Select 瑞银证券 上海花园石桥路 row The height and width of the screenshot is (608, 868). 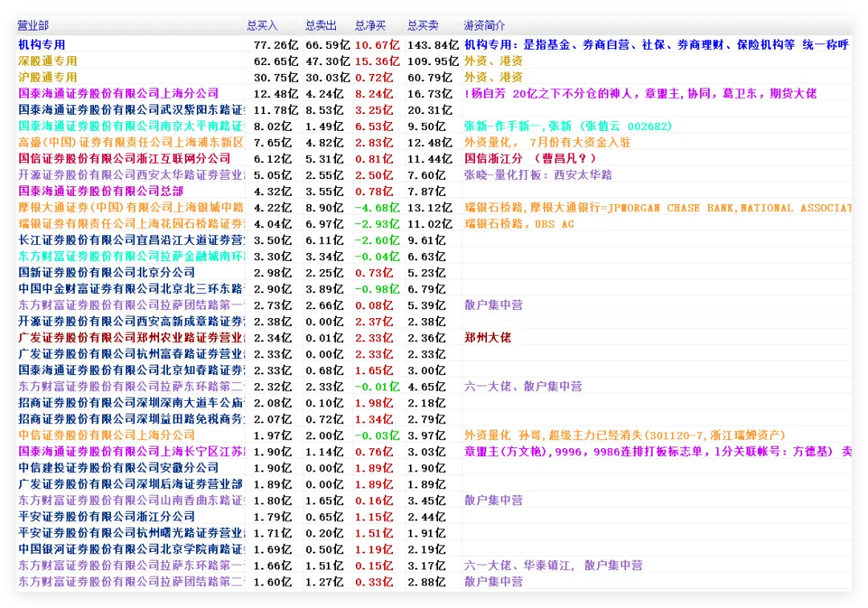coord(131,223)
